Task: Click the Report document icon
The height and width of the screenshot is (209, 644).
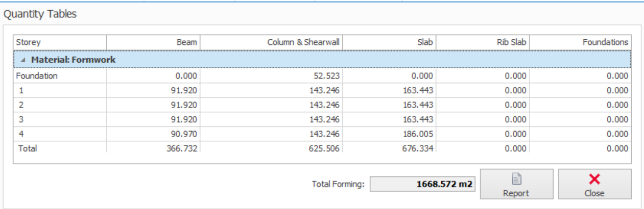Action: pyautogui.click(x=516, y=179)
